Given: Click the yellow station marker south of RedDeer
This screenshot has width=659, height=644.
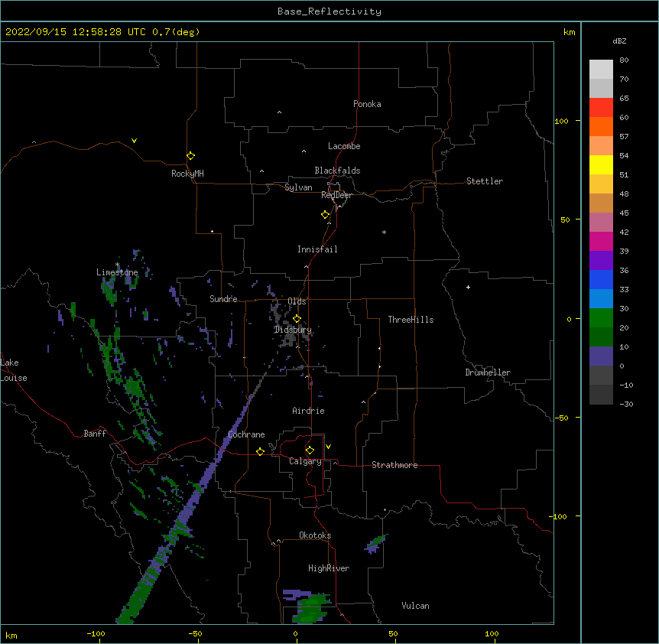Looking at the screenshot, I should point(325,215).
